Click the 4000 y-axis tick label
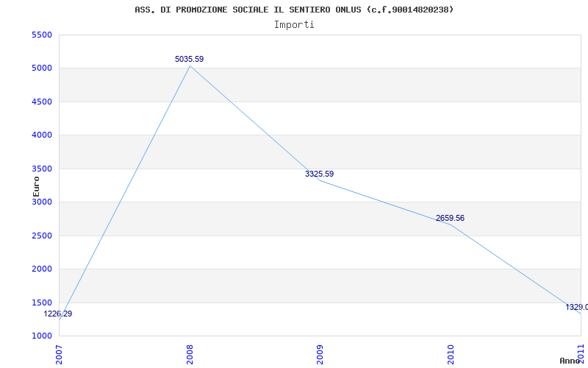This screenshot has width=588, height=368. 41,135
